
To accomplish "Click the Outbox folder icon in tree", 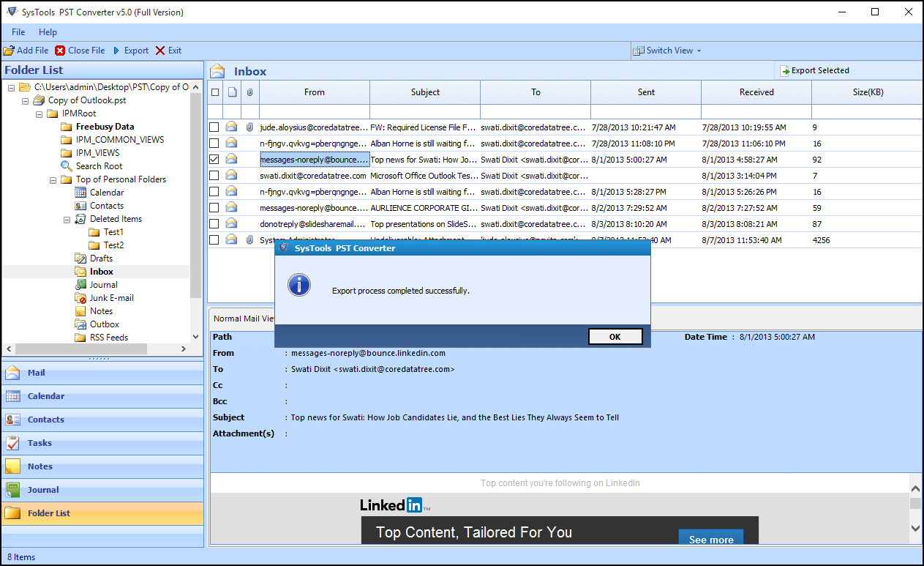I will tap(80, 324).
